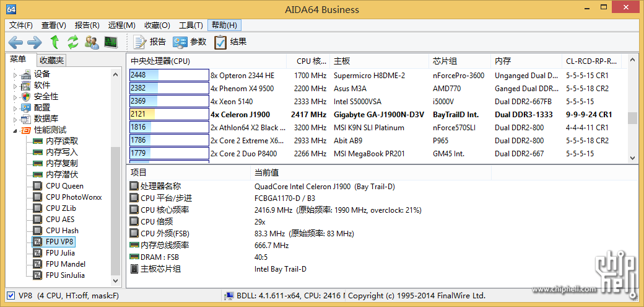
Task: Select the 配置 icon in tree
Action: click(x=26, y=108)
